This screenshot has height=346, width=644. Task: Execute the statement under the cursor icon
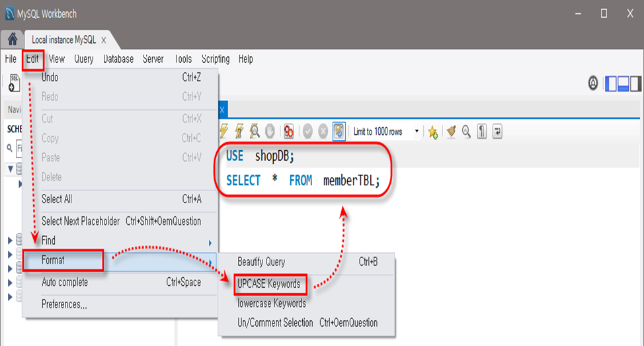[239, 132]
